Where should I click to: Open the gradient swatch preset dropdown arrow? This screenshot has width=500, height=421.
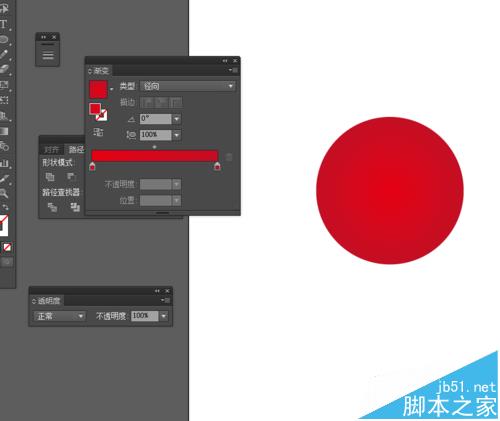pos(111,89)
